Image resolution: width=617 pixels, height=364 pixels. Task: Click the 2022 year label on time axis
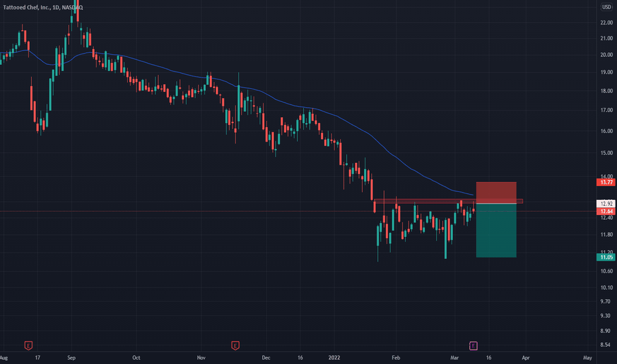click(x=334, y=357)
